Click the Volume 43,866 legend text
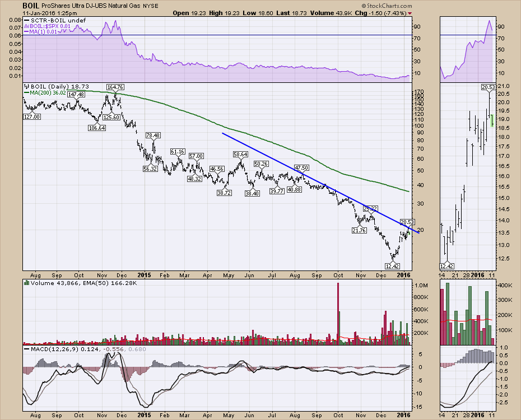This screenshot has width=521, height=420. 80,283
